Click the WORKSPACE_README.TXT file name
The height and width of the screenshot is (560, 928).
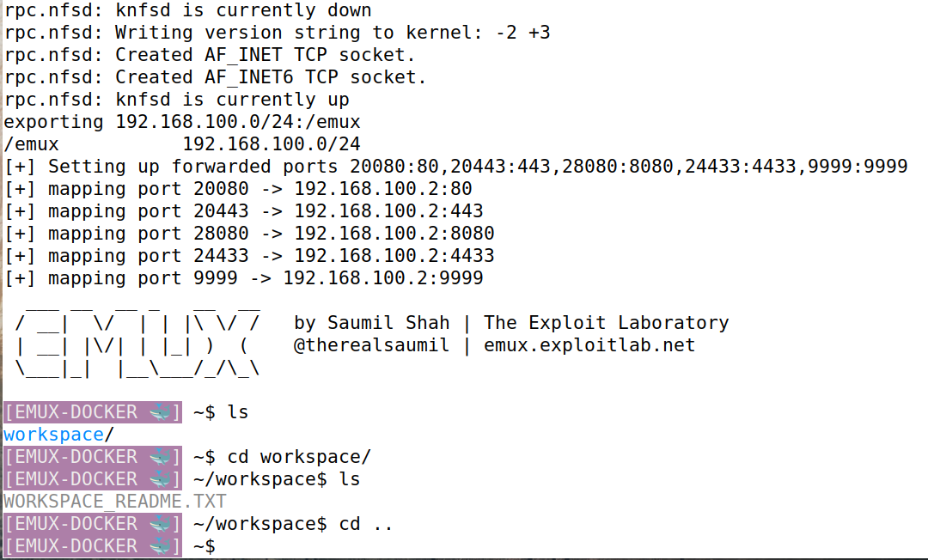tap(115, 502)
